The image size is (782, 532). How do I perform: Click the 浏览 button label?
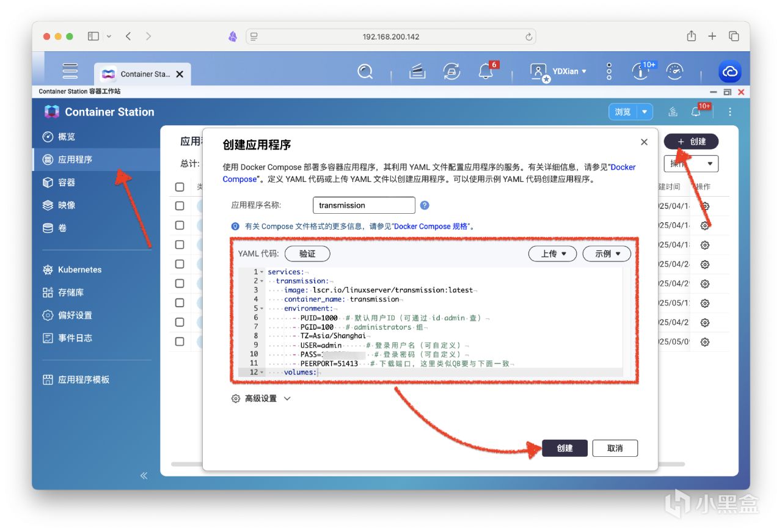click(x=623, y=112)
